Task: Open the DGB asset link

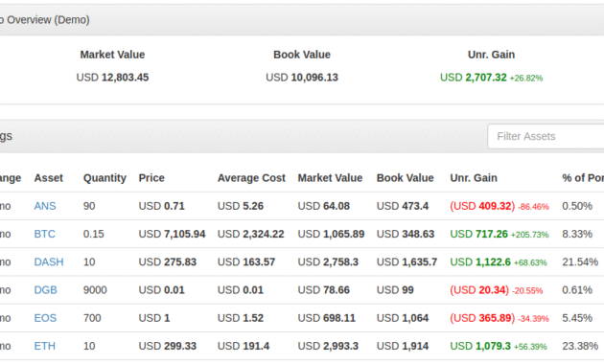Action: (x=45, y=290)
